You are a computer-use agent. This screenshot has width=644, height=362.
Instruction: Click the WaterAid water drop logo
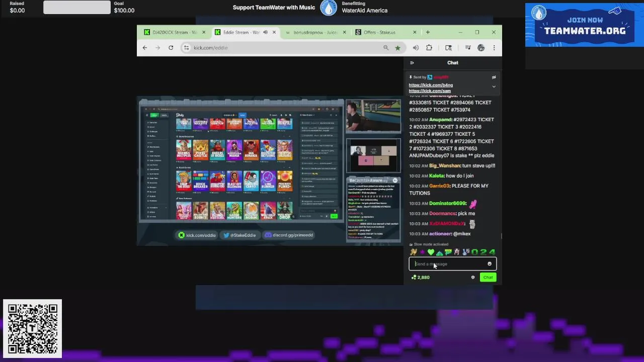[x=329, y=8]
